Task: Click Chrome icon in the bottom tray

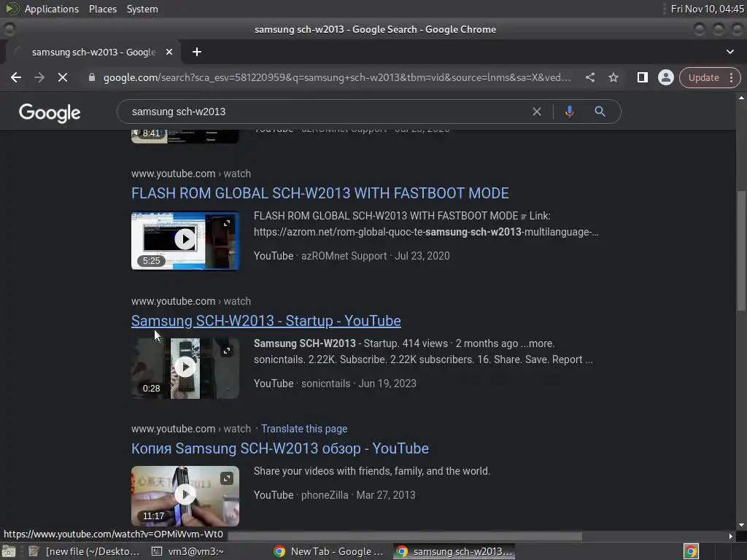Action: pos(691,551)
